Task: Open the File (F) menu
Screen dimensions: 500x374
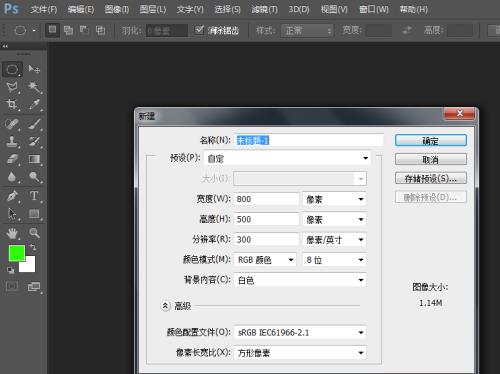Action: (x=44, y=9)
